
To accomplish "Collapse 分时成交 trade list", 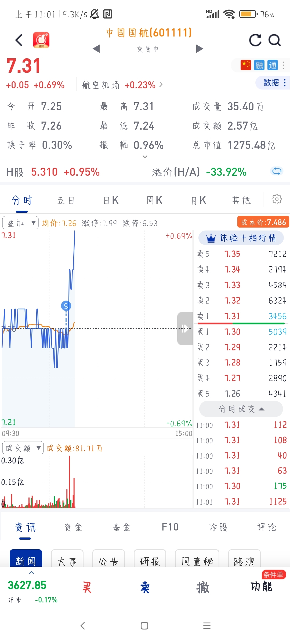I will point(241,409).
